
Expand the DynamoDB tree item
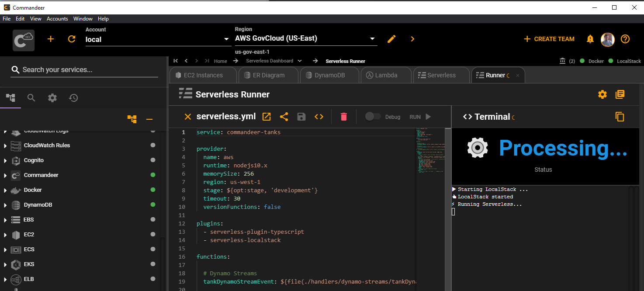[x=5, y=205]
